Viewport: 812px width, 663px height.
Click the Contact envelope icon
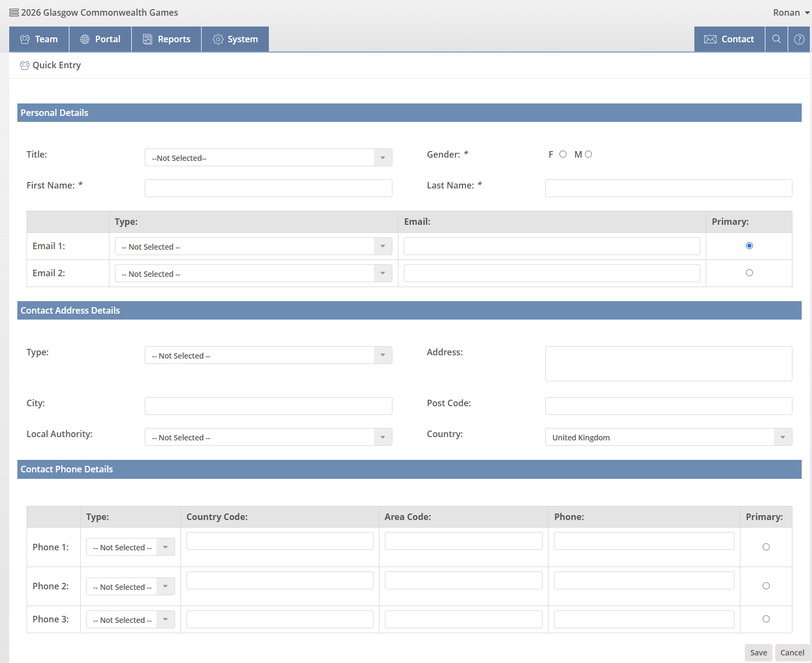(710, 39)
